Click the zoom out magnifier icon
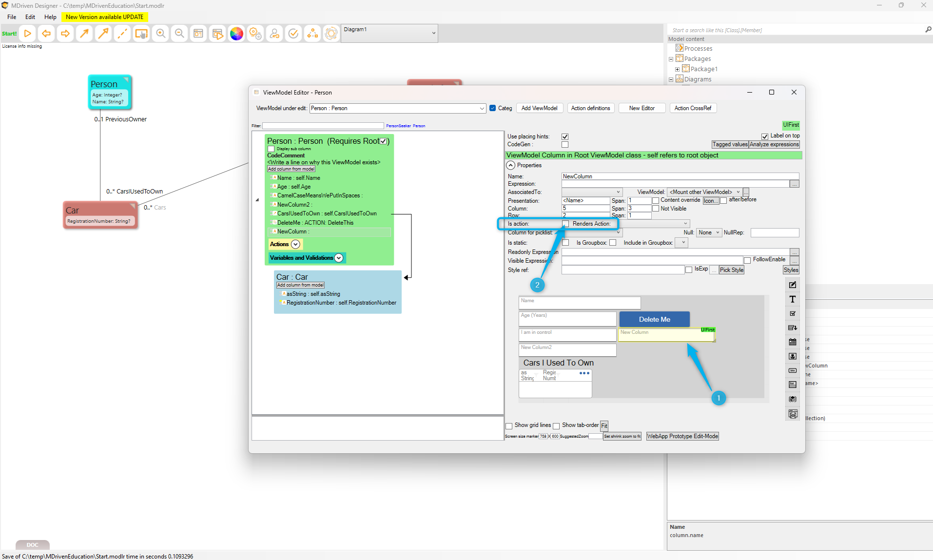The height and width of the screenshot is (560, 933). 179,34
